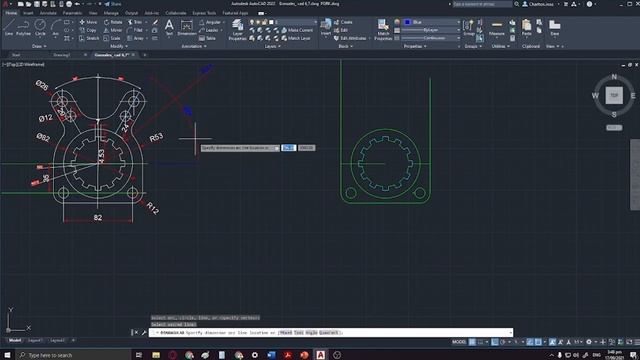
Task: Switch to the Start file tab
Action: (16, 55)
